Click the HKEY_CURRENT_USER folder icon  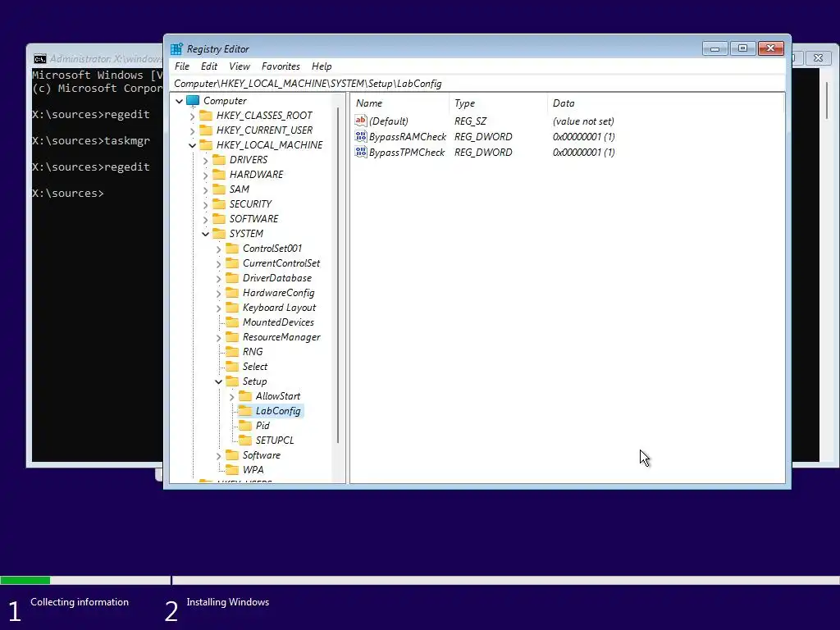click(x=206, y=130)
